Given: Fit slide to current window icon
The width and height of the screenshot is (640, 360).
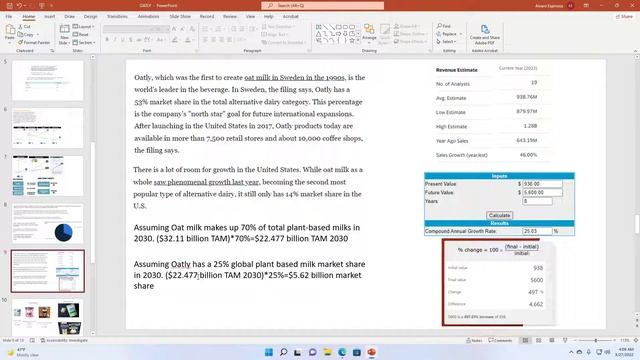Looking at the screenshot, I should click(636, 340).
